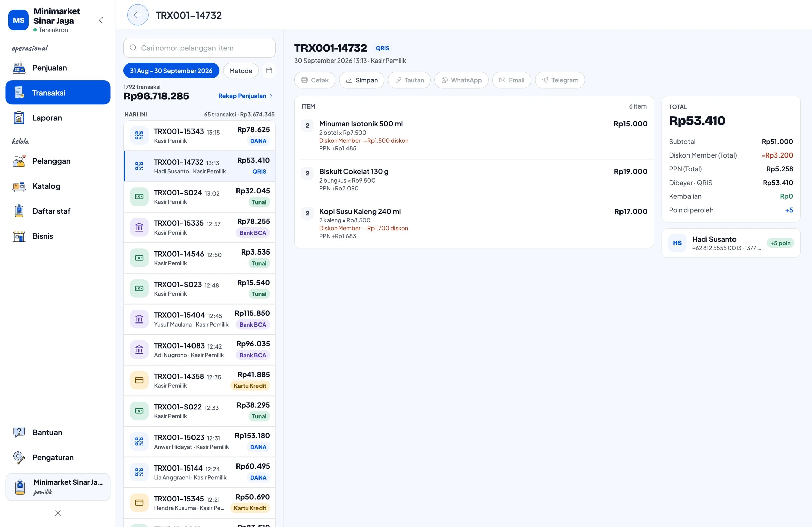Click the back arrow beside TRX001-14732 title

coord(137,15)
